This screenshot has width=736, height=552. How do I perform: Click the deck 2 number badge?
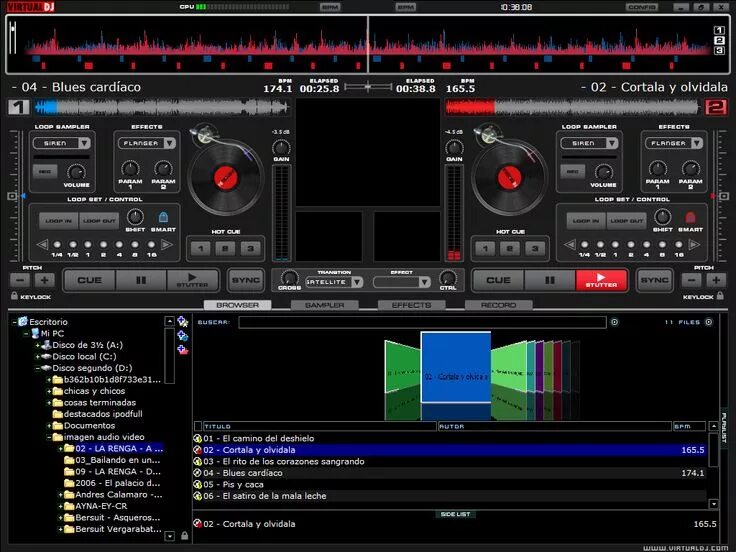(716, 107)
